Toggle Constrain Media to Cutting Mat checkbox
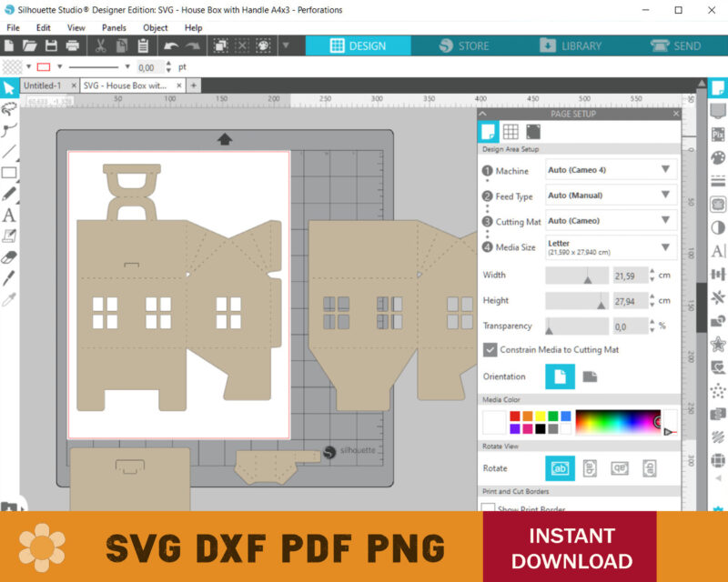The width and height of the screenshot is (728, 582). [490, 349]
